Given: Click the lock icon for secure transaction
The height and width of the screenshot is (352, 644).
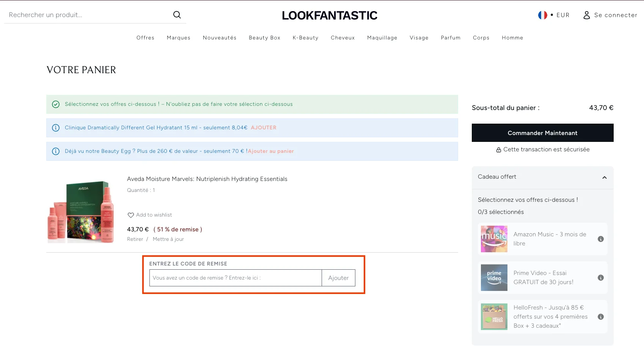Looking at the screenshot, I should point(498,149).
